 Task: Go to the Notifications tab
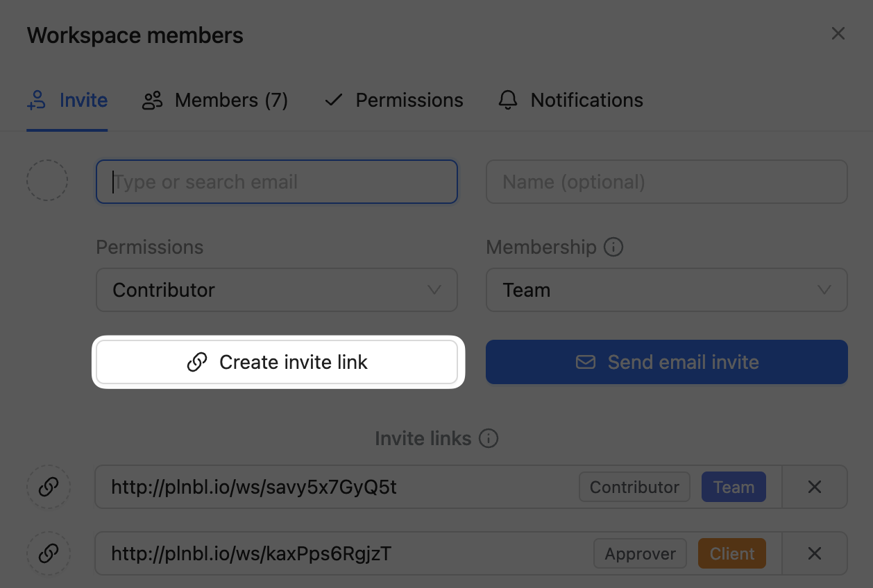tap(570, 101)
